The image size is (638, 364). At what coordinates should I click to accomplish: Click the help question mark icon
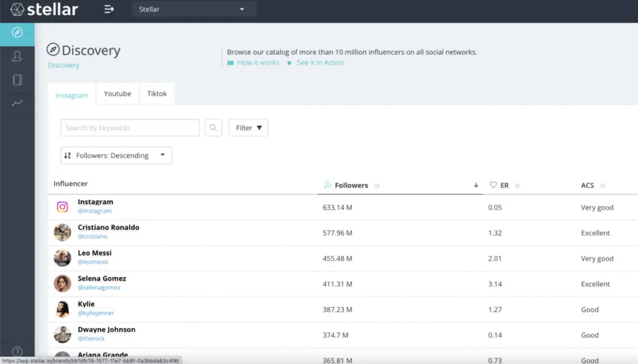click(x=17, y=352)
